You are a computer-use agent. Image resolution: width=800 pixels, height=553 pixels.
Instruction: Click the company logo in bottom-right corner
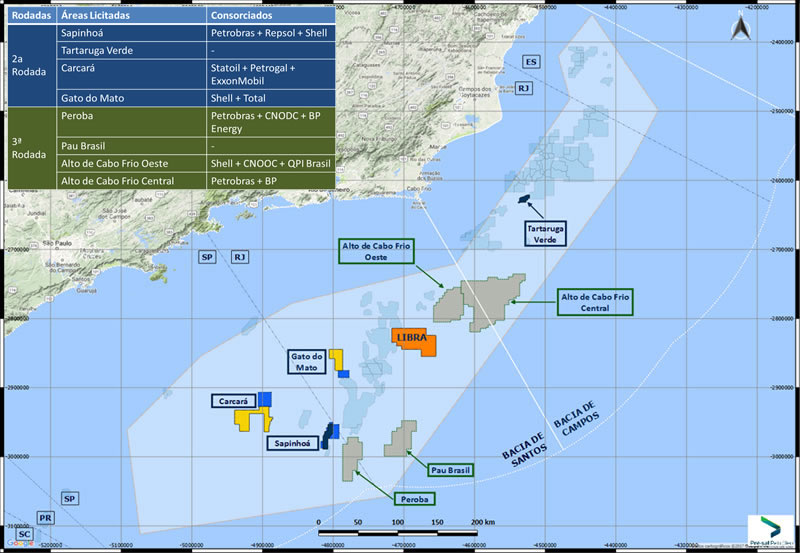point(771,529)
